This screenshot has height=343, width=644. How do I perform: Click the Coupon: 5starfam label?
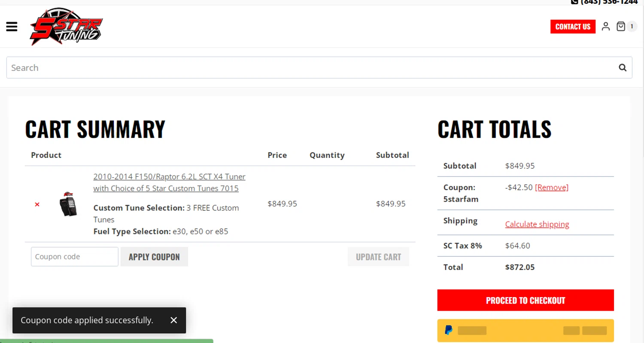click(x=461, y=193)
